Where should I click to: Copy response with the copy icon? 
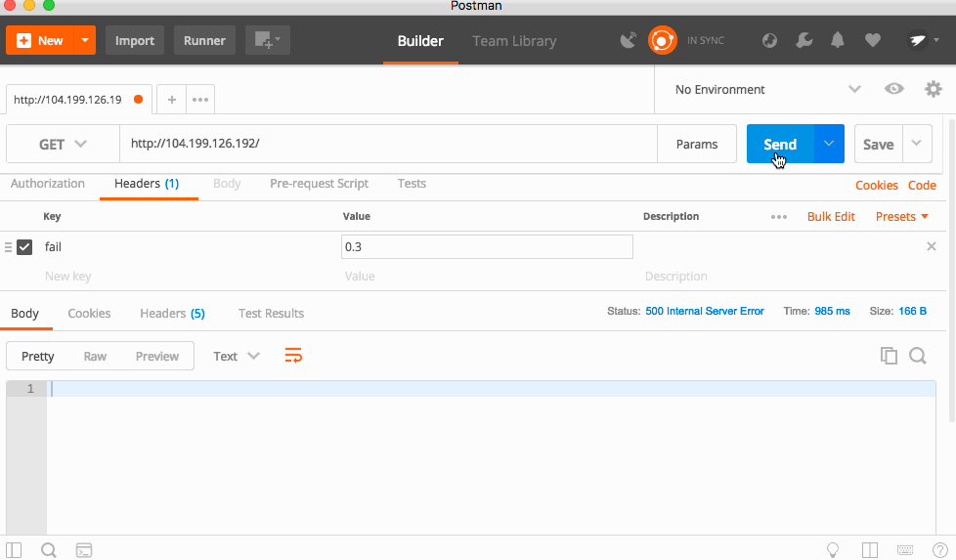pyautogui.click(x=889, y=356)
